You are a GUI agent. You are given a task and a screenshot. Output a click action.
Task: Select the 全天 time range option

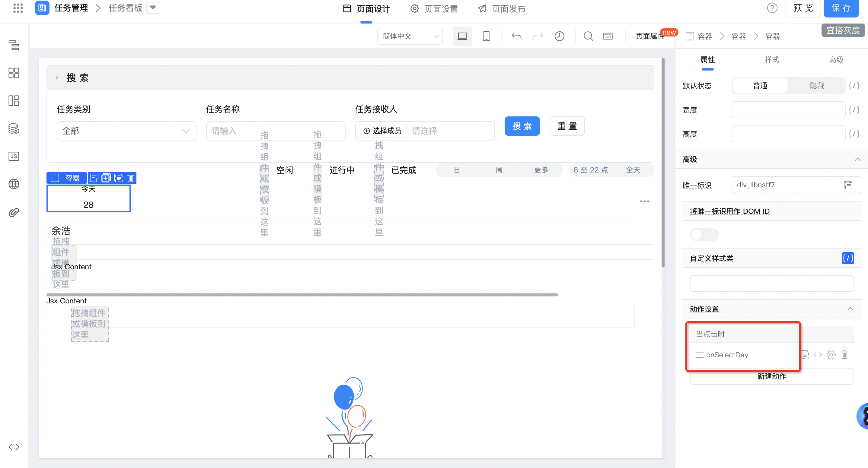click(x=633, y=170)
